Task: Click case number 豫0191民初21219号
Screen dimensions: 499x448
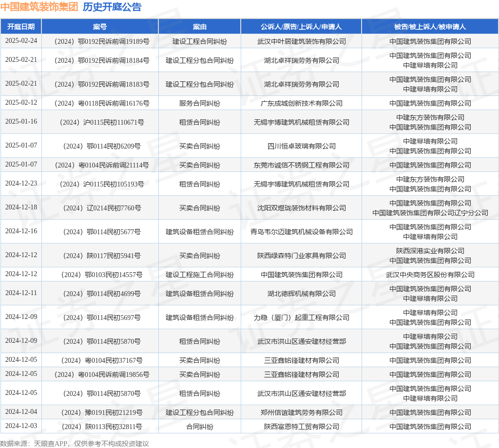Action: tap(102, 413)
